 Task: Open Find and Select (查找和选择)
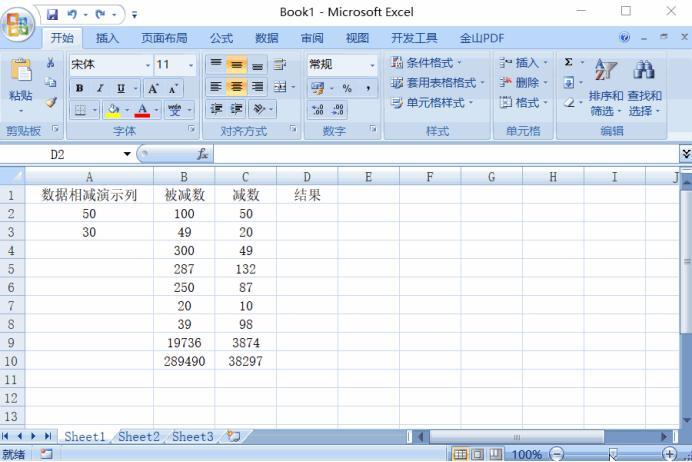pos(644,86)
